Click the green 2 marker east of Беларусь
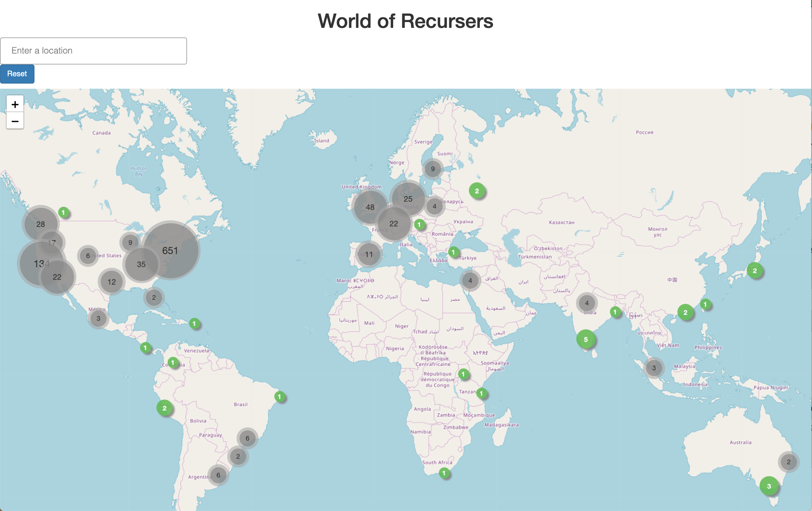 coord(477,191)
